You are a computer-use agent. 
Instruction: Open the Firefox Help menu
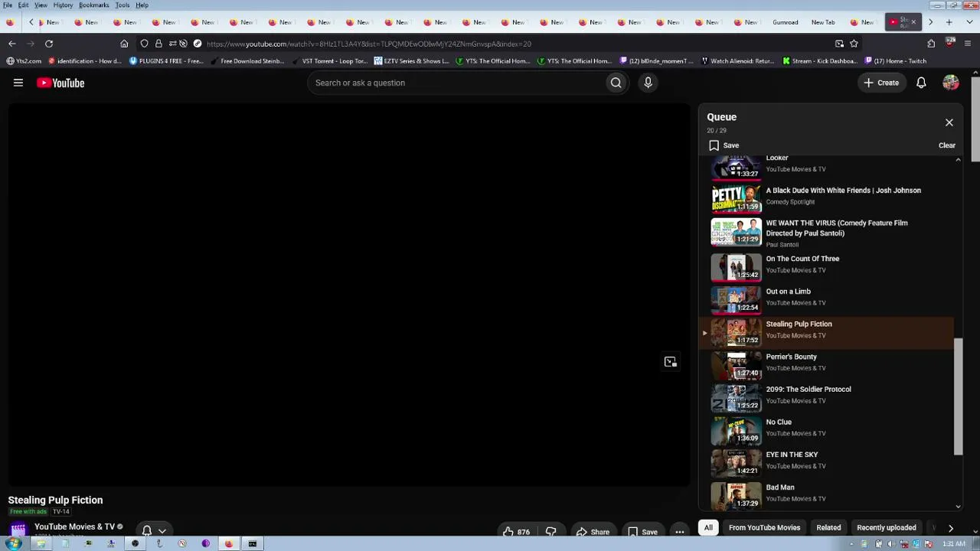(142, 5)
